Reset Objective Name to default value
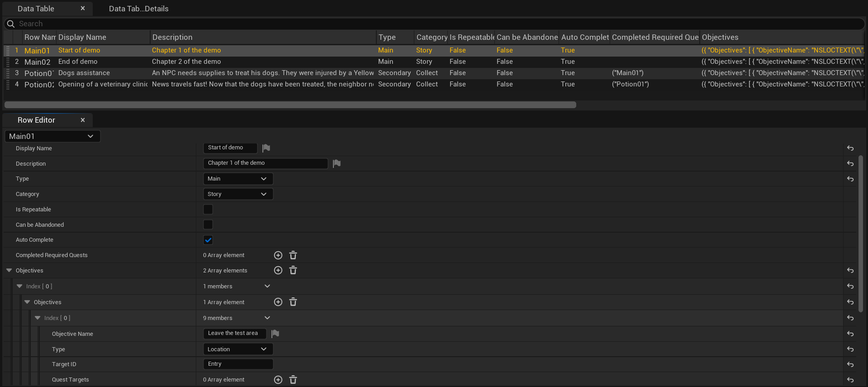Image resolution: width=868 pixels, height=387 pixels. pos(850,334)
